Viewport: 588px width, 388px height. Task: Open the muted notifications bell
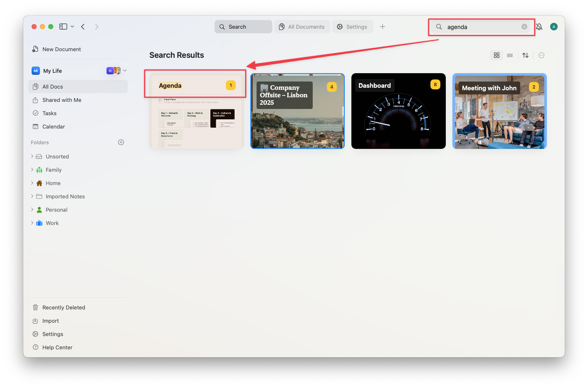click(539, 27)
